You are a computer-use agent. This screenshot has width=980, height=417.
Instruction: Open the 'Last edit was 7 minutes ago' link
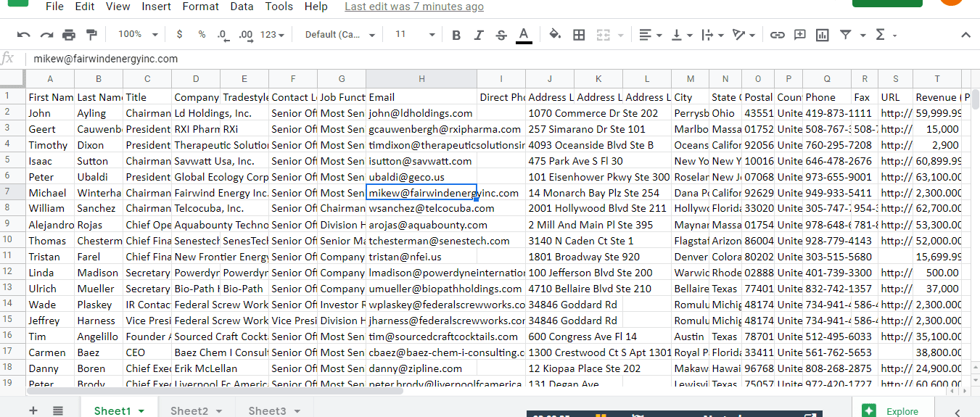pos(414,7)
